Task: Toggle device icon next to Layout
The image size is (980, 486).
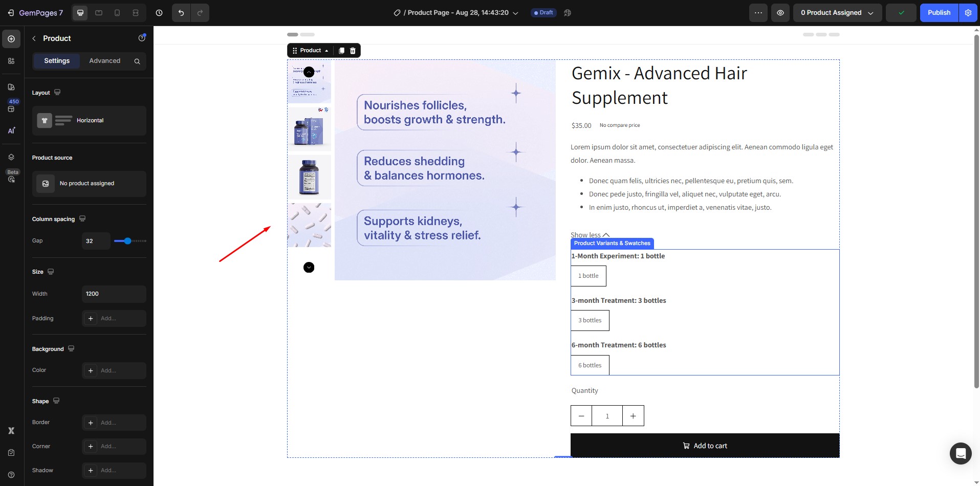Action: tap(57, 93)
